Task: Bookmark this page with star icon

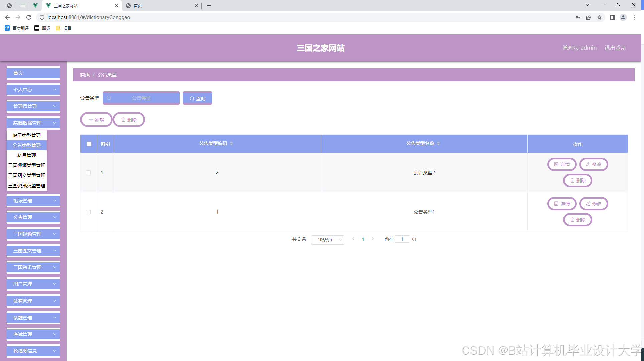Action: tap(599, 17)
